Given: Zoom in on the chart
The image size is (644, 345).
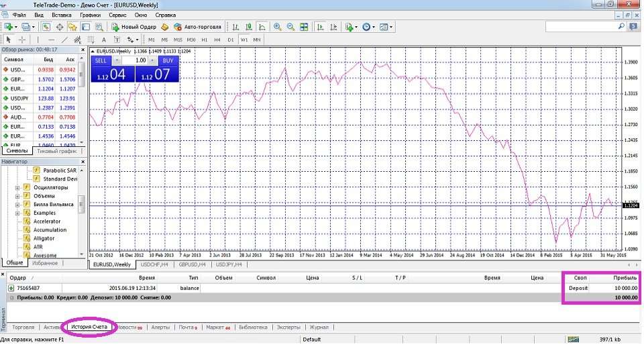Looking at the screenshot, I should [x=278, y=27].
